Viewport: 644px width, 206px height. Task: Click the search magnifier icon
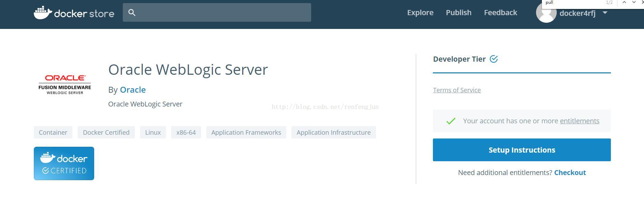coord(132,13)
